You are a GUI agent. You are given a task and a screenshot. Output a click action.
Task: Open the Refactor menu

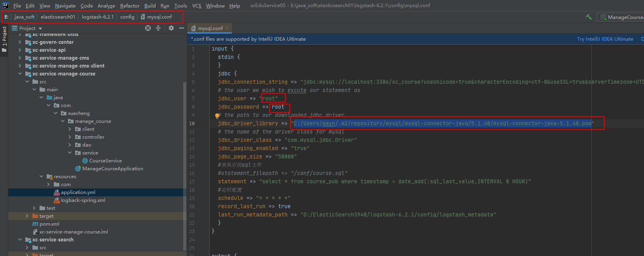130,6
